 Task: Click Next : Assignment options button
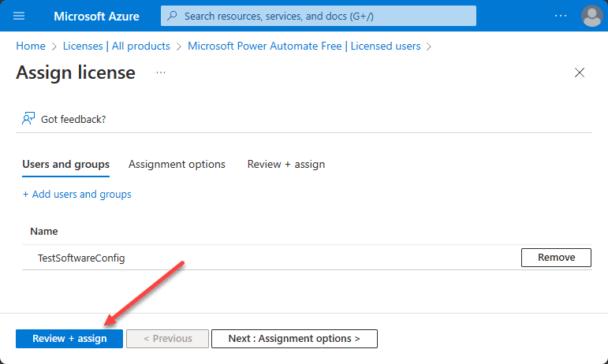(294, 339)
